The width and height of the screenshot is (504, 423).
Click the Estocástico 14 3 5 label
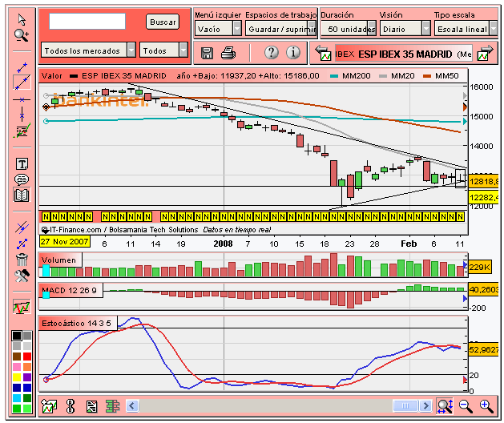78,323
